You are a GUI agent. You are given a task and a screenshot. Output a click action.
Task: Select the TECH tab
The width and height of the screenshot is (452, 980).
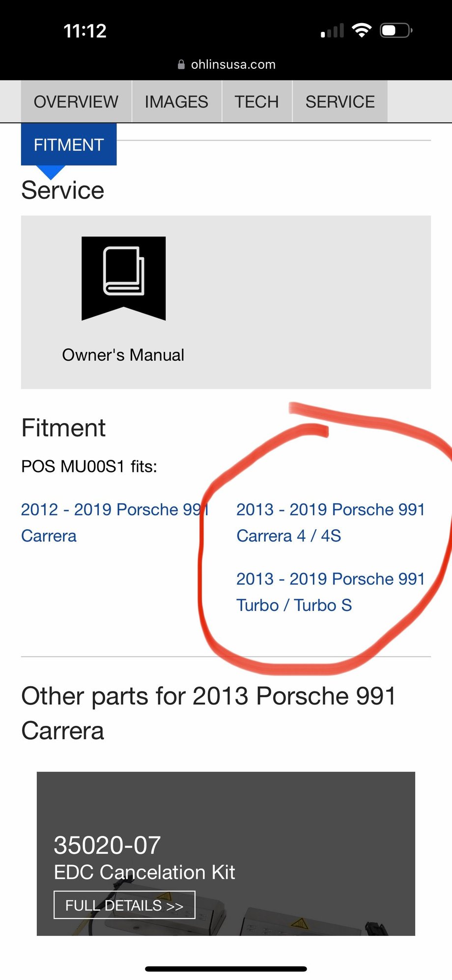[256, 102]
